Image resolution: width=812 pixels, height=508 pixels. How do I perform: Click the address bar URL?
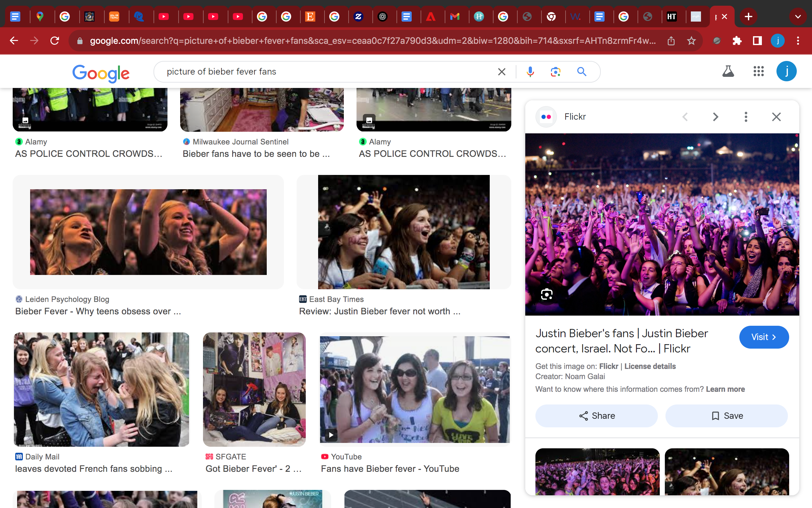coord(372,41)
